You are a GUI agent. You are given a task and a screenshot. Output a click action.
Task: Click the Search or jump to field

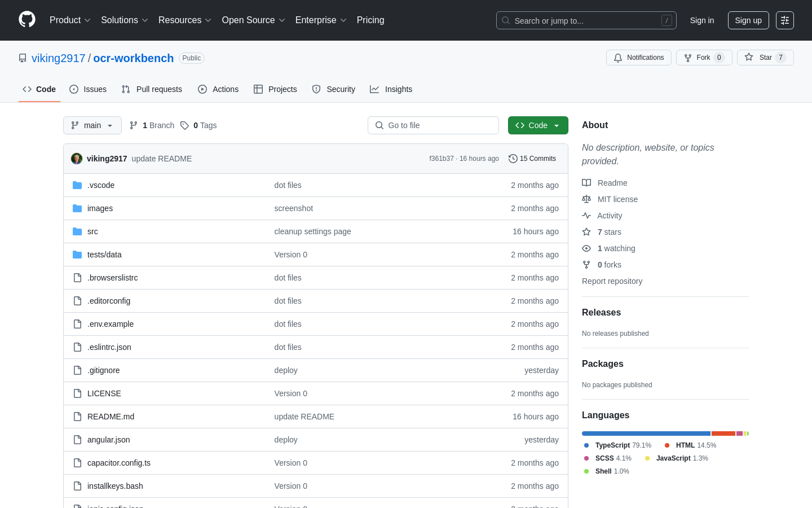pyautogui.click(x=586, y=20)
